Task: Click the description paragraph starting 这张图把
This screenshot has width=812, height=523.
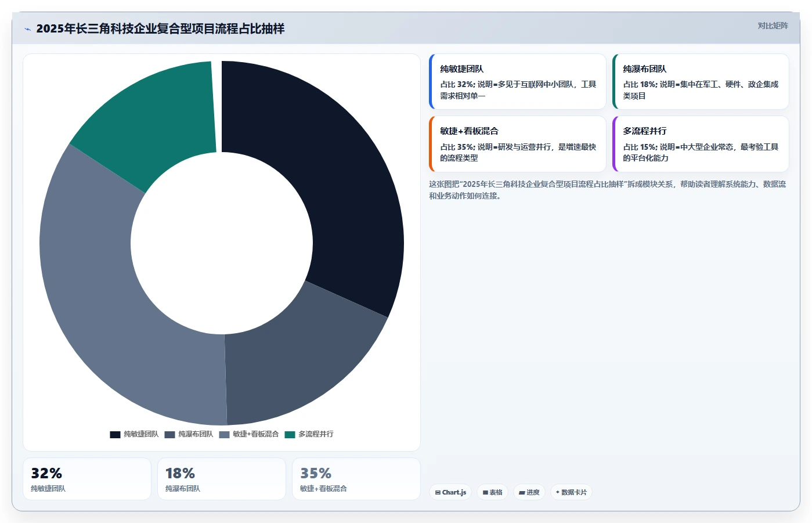Action: pyautogui.click(x=608, y=190)
